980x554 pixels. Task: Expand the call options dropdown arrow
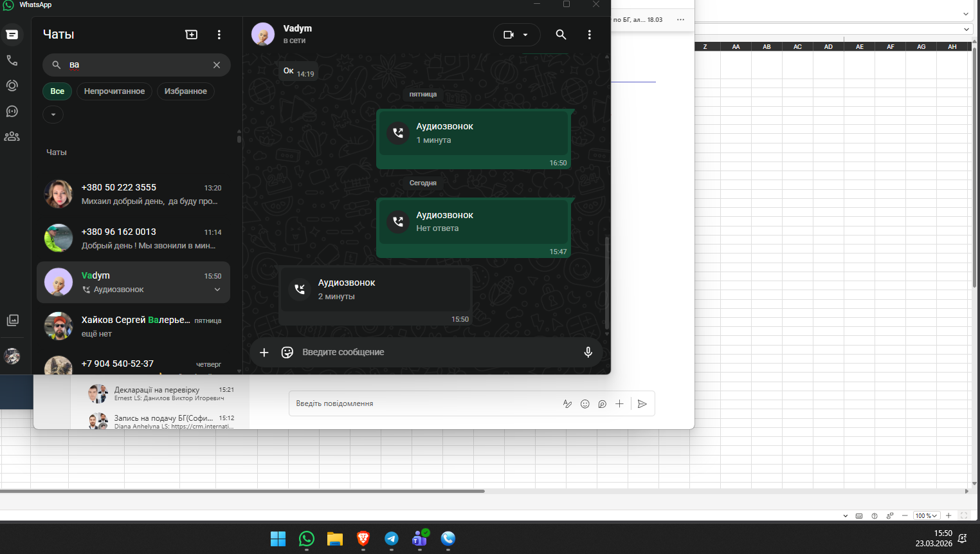point(525,35)
